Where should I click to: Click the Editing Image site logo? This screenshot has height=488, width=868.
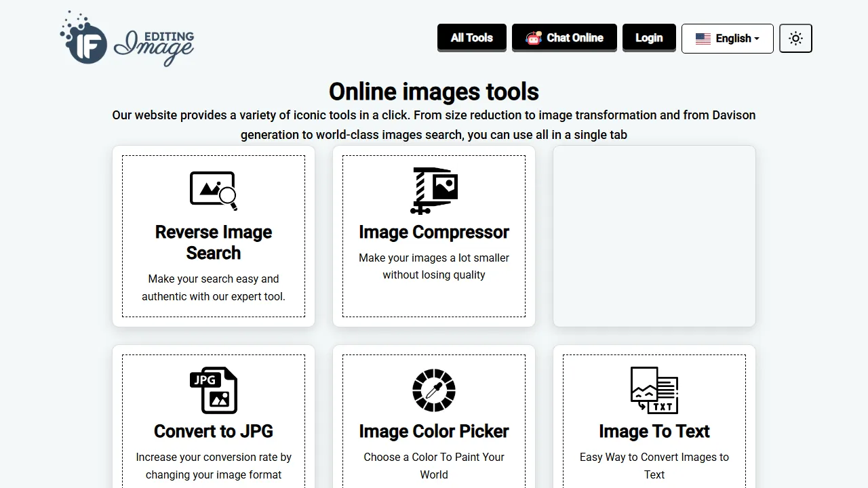[x=127, y=38]
